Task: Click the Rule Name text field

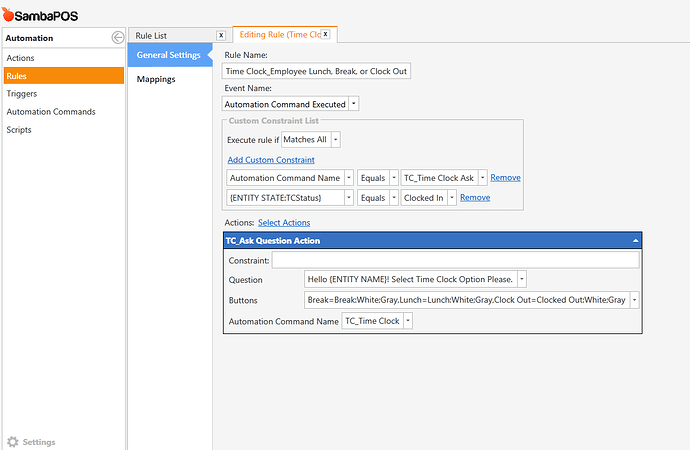Action: point(316,72)
